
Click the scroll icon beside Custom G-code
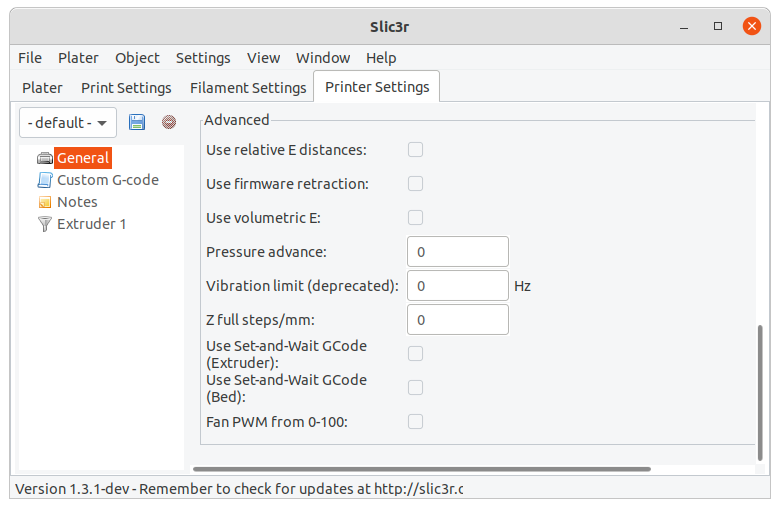(45, 180)
